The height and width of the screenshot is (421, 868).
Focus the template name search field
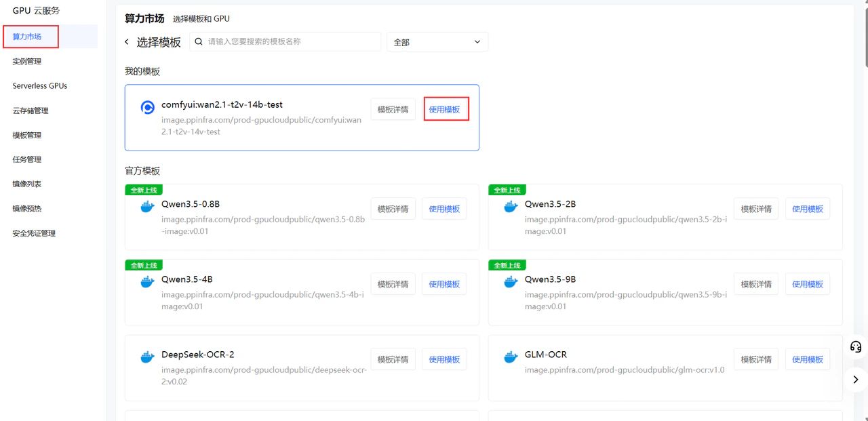pos(285,41)
